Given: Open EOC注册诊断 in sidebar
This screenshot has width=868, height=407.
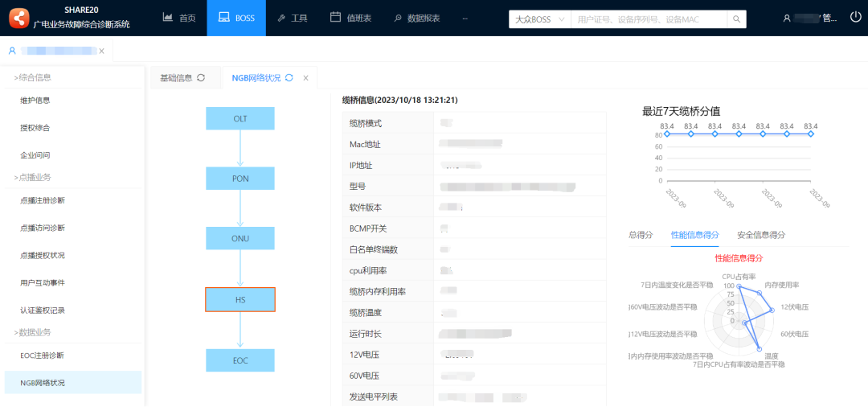Looking at the screenshot, I should point(42,356).
